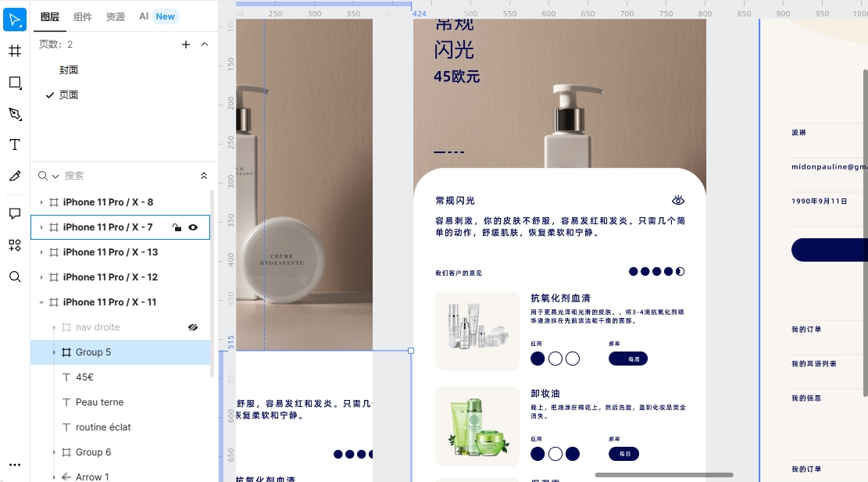Select the Pen tool
Screen dimensions: 868x482
pyautogui.click(x=15, y=114)
